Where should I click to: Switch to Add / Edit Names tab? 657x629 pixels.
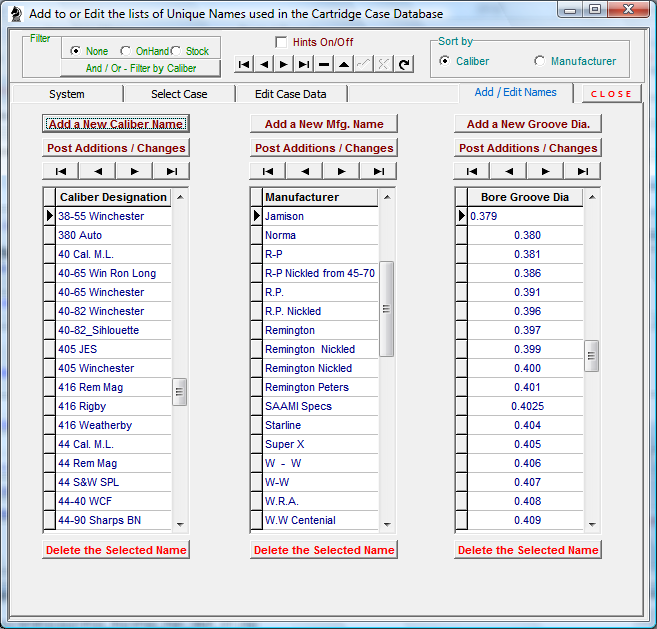pos(516,92)
